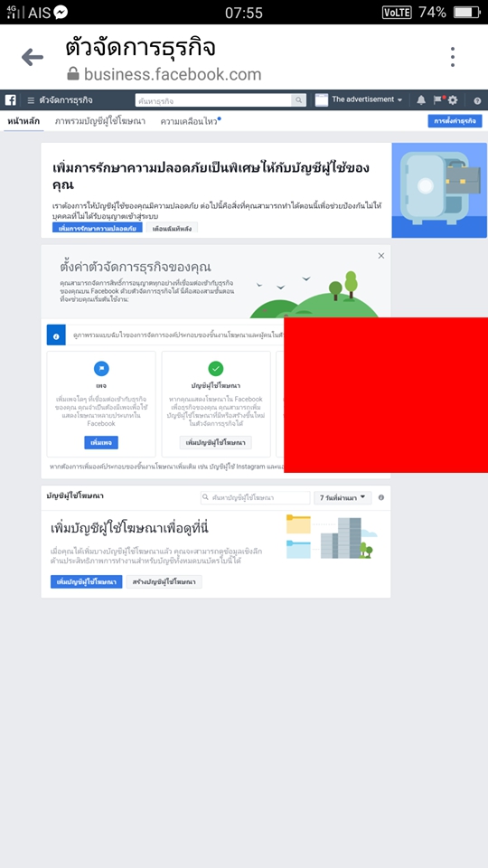Open the hamburger menu next to ตัวจัดการธุรกิจ
This screenshot has width=488, height=868.
click(x=31, y=100)
